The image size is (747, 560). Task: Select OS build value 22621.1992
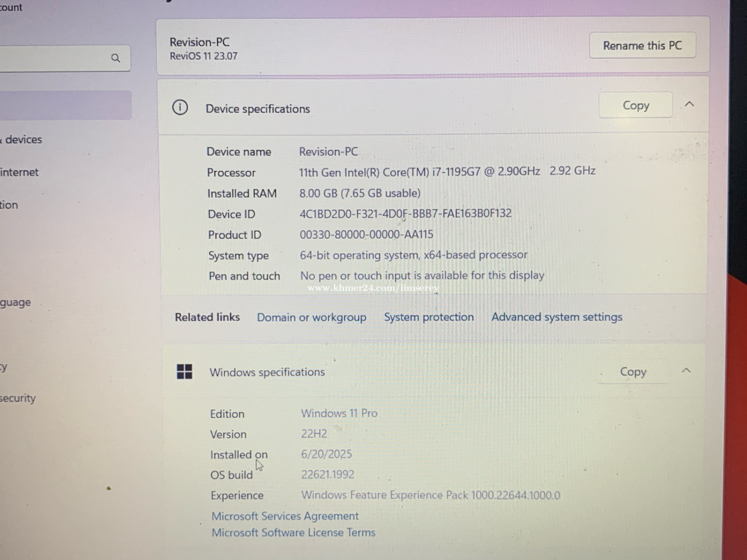328,474
